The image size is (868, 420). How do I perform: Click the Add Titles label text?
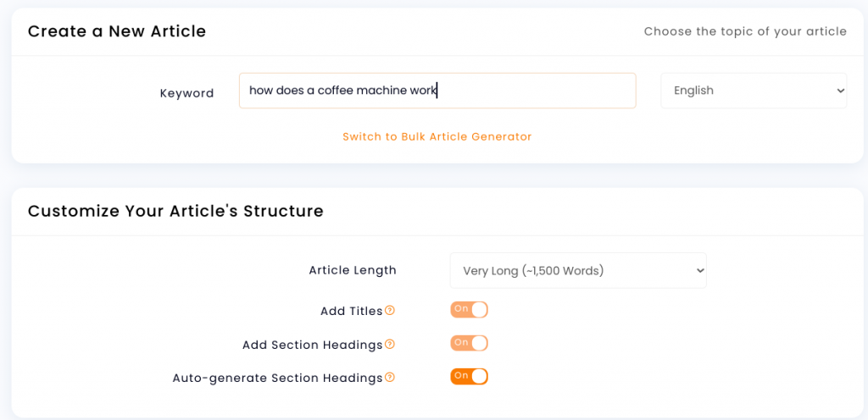[x=352, y=311]
